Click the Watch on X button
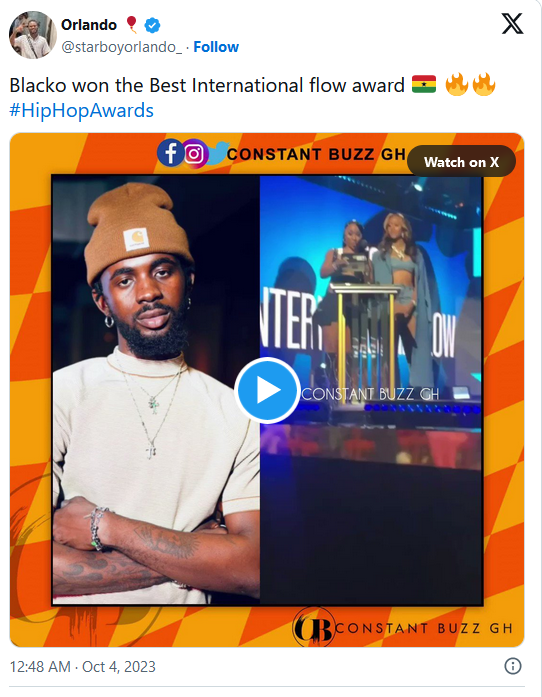 [x=461, y=162]
